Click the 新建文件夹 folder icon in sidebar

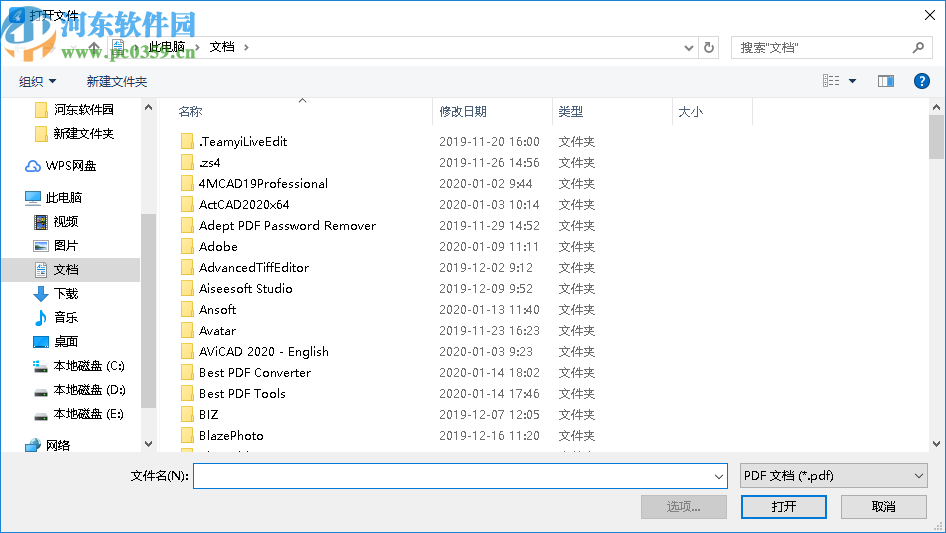point(41,134)
